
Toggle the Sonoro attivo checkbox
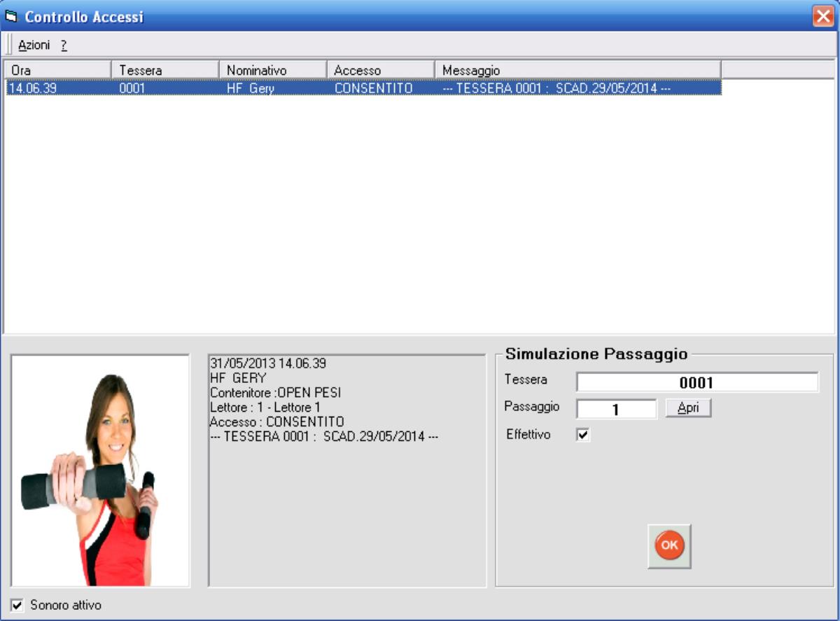click(17, 605)
